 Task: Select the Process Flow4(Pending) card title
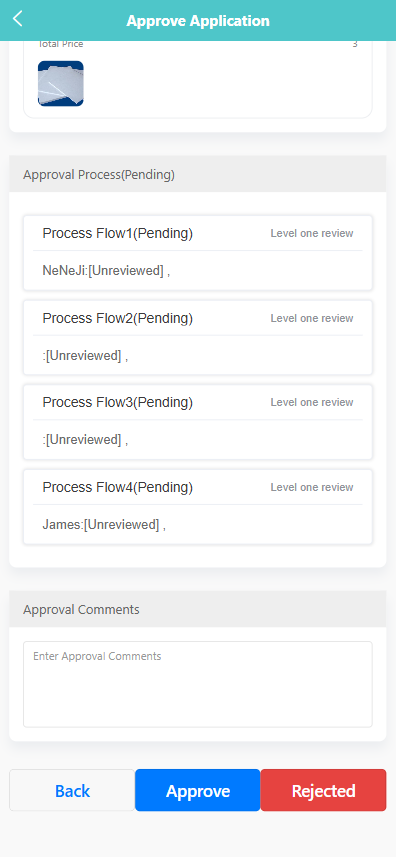click(x=117, y=487)
